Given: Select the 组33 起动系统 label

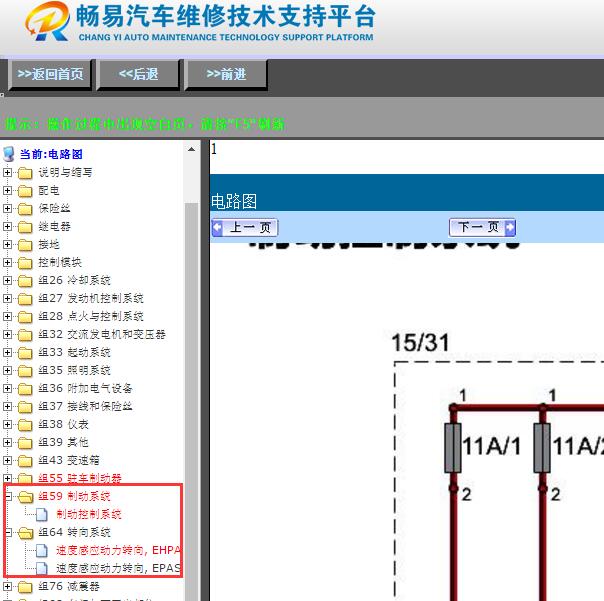Looking at the screenshot, I should [74, 352].
